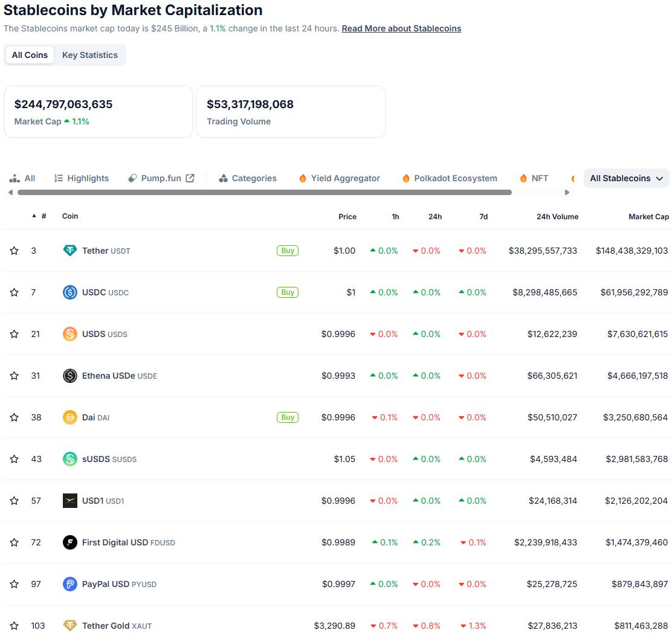Buy Dai using the Buy button
672x639 pixels.
tap(288, 417)
